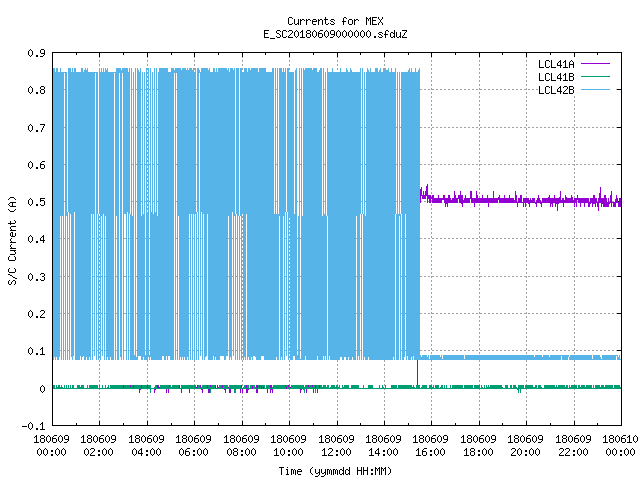Click the purple LCL41A legend line sample
The width and height of the screenshot is (640, 480).
[595, 64]
